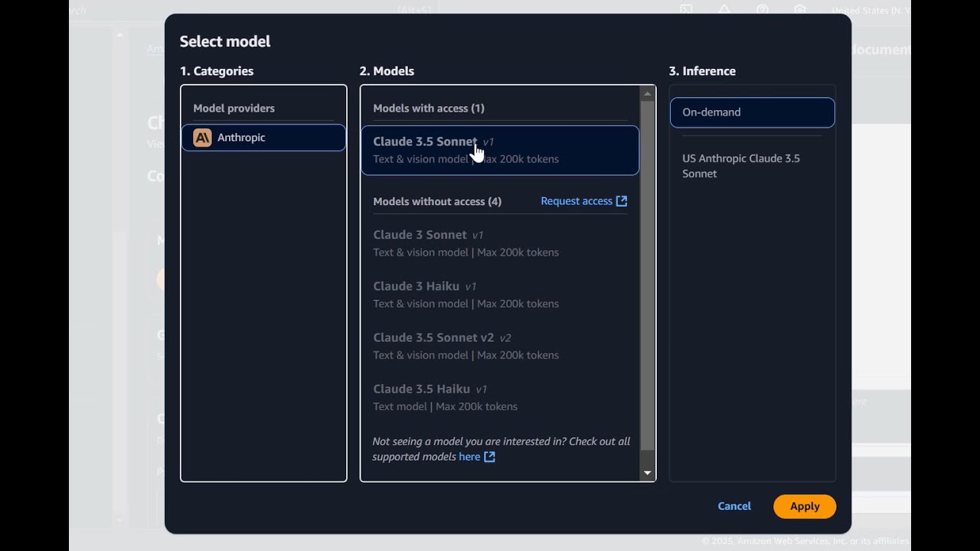Click the models list scroll-down arrow
980x551 pixels.
tap(648, 473)
